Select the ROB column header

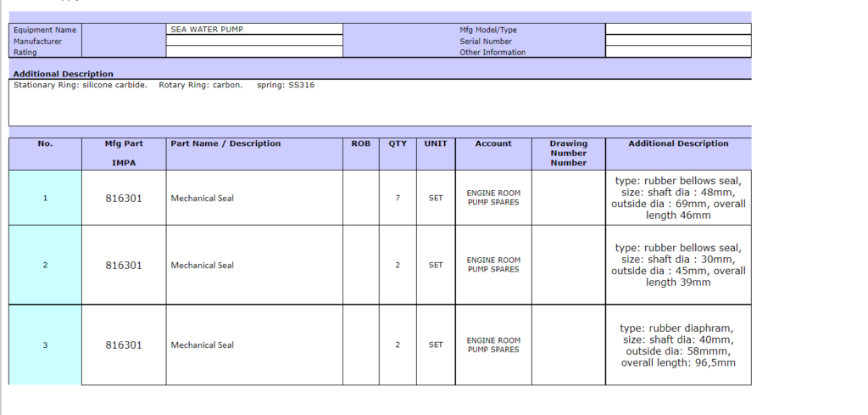coord(360,143)
